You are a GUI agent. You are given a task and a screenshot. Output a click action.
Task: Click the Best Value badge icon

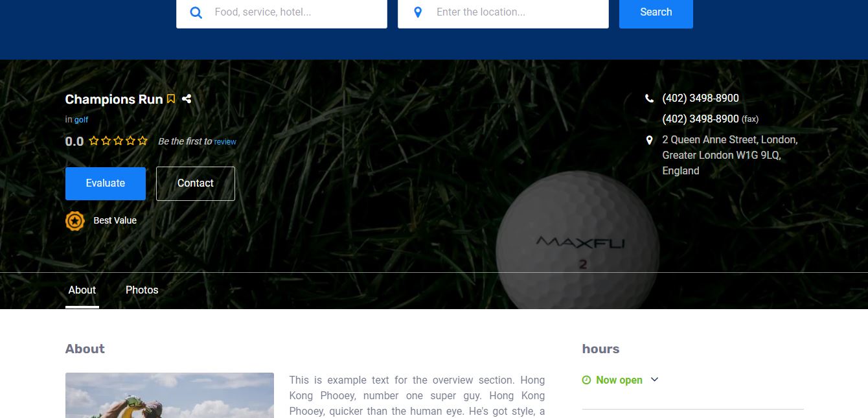pyautogui.click(x=75, y=221)
